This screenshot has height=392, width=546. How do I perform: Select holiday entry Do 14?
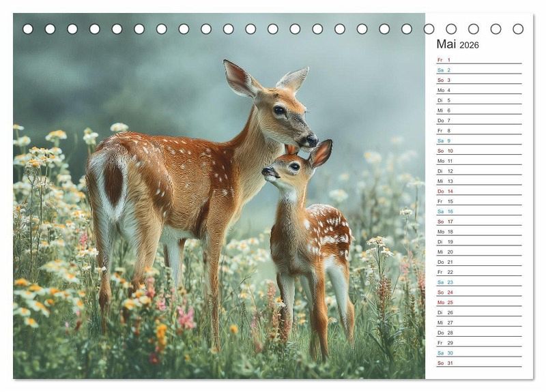(478, 192)
